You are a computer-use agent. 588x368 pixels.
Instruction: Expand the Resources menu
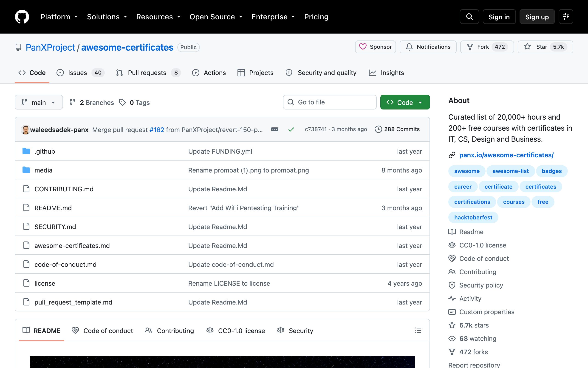click(158, 17)
